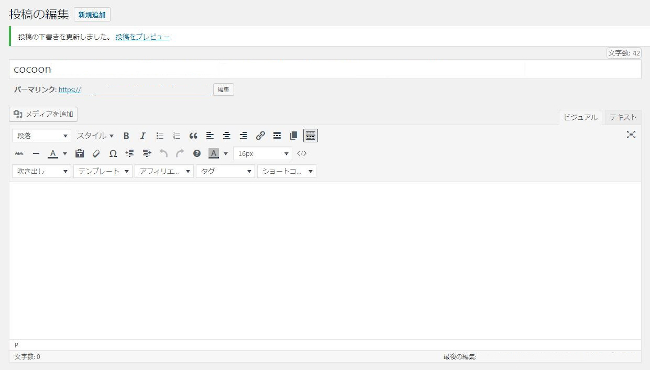
Task: Increase the indent
Action: pos(146,154)
